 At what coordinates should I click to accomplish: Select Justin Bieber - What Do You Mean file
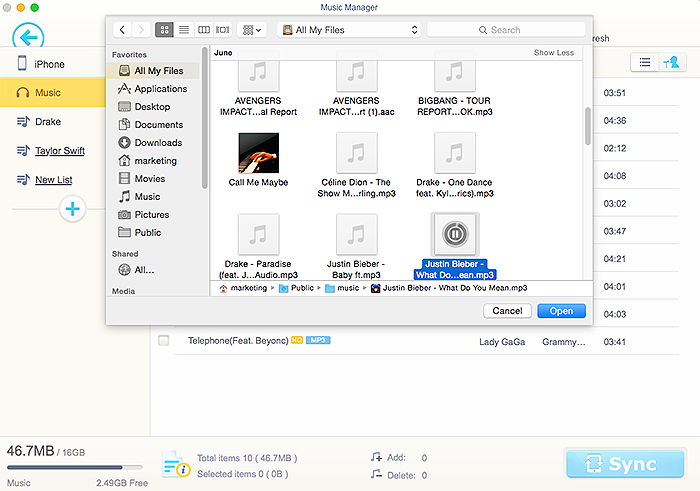[x=455, y=246]
